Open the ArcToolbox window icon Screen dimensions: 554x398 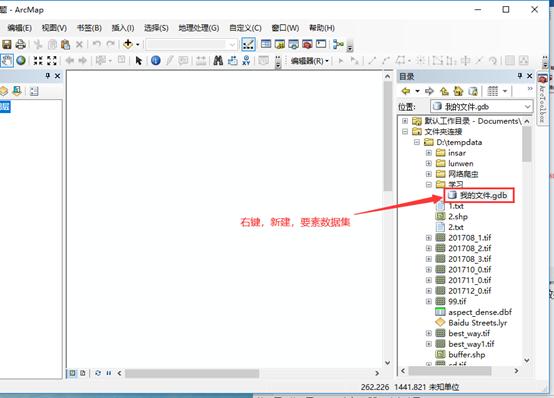307,44
